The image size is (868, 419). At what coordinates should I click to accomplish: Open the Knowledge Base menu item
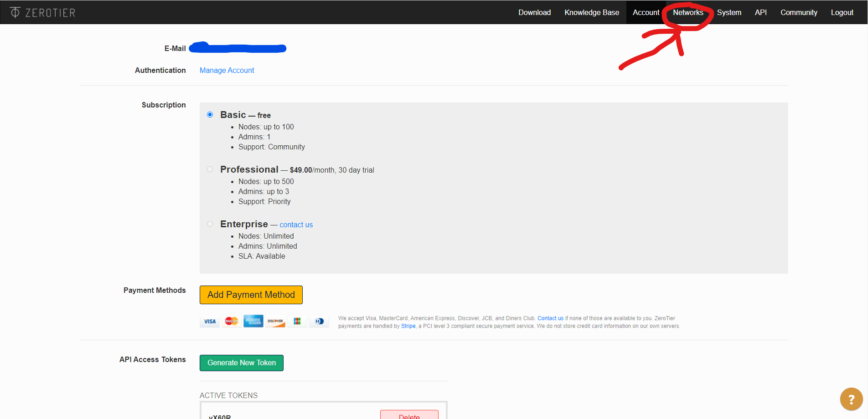(x=592, y=12)
